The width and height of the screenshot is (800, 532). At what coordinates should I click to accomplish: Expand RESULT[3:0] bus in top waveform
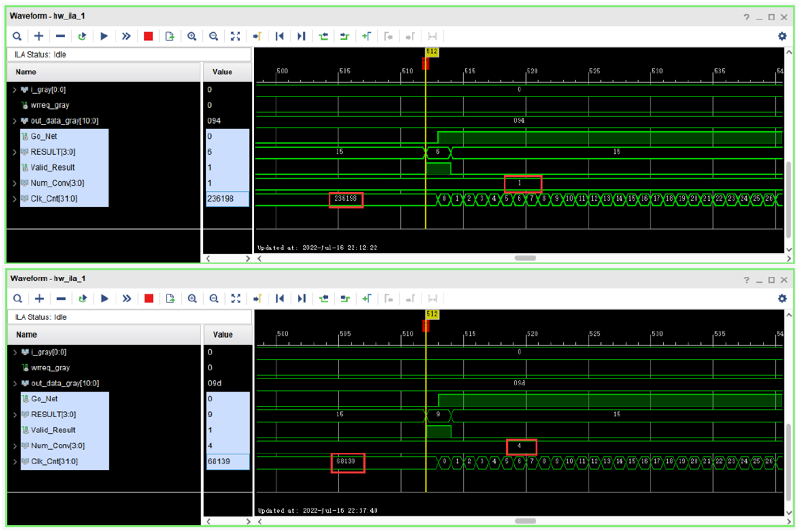pos(14,152)
